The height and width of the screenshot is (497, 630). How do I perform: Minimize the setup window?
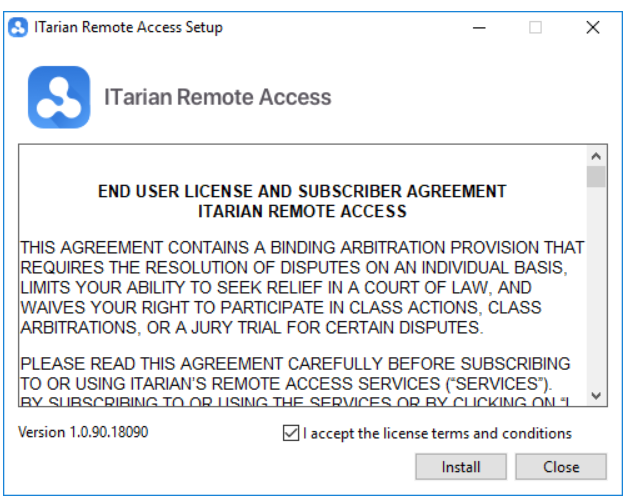pos(479,28)
